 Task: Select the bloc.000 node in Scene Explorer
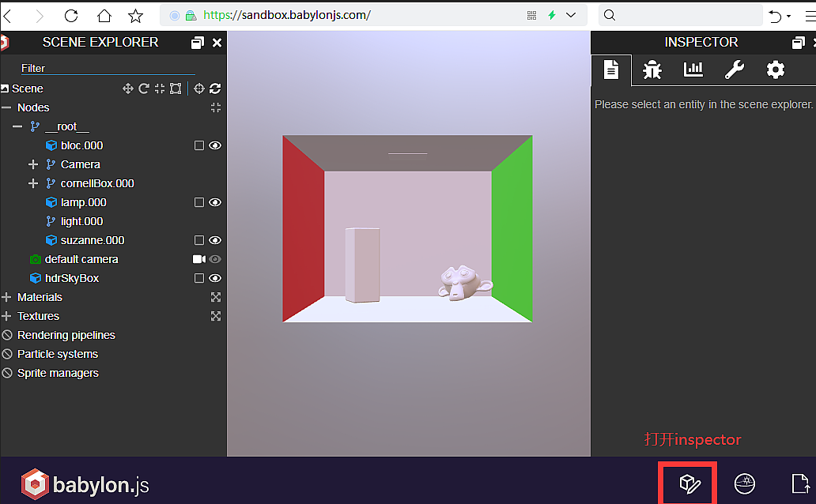82,145
